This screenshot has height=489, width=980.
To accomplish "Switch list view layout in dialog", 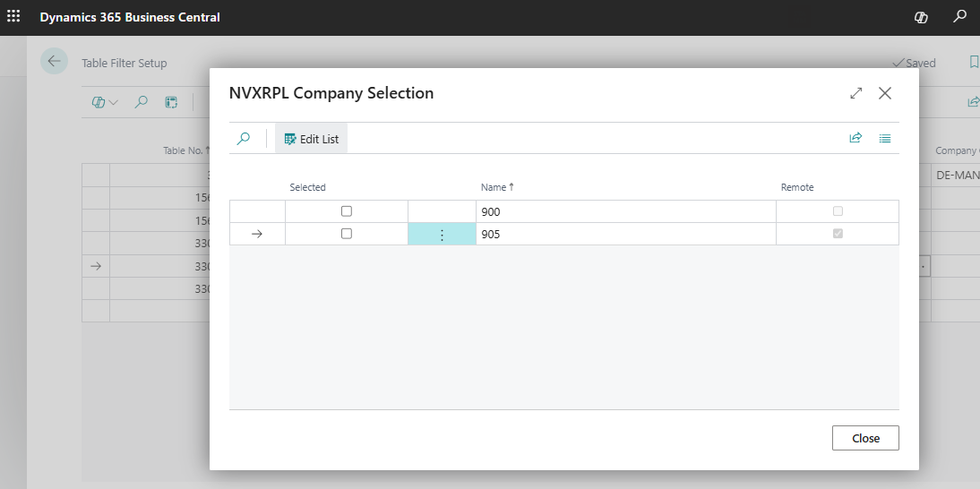I will click(x=885, y=139).
